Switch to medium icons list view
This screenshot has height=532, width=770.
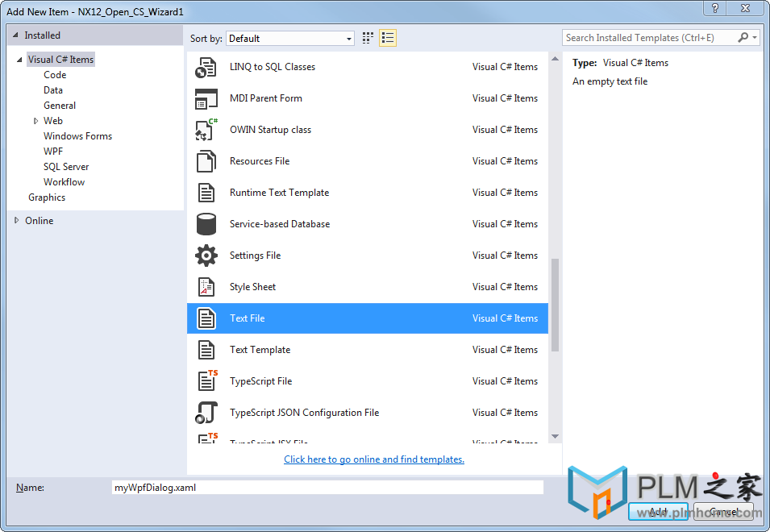pyautogui.click(x=388, y=38)
